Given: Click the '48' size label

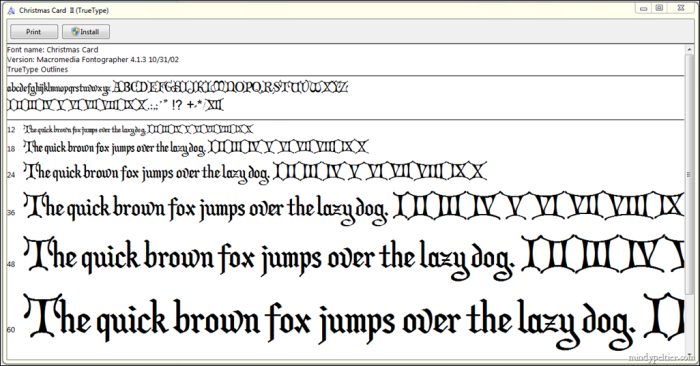Looking at the screenshot, I should coord(11,264).
